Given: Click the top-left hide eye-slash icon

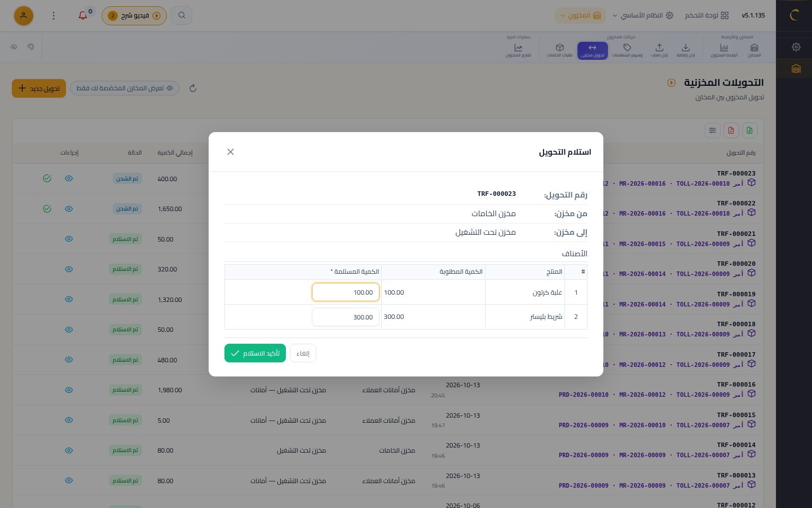Looking at the screenshot, I should 14,47.
